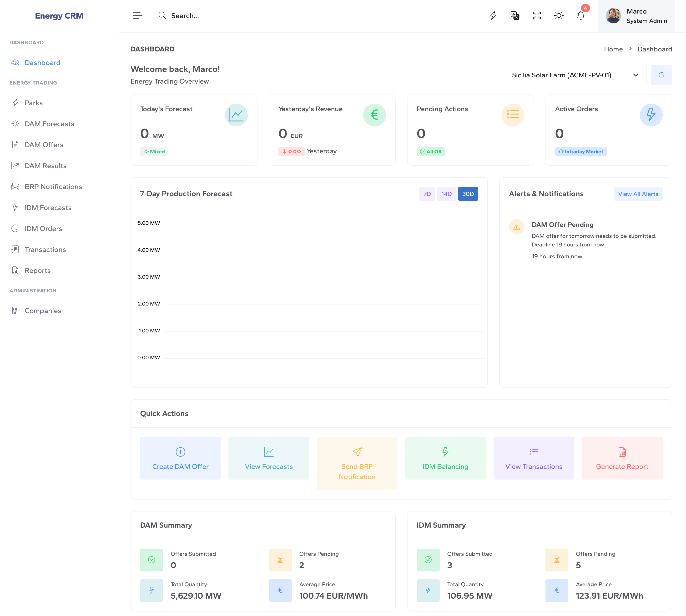Click the breadcrumb chevron after Home
The width and height of the screenshot is (686, 616).
click(630, 49)
